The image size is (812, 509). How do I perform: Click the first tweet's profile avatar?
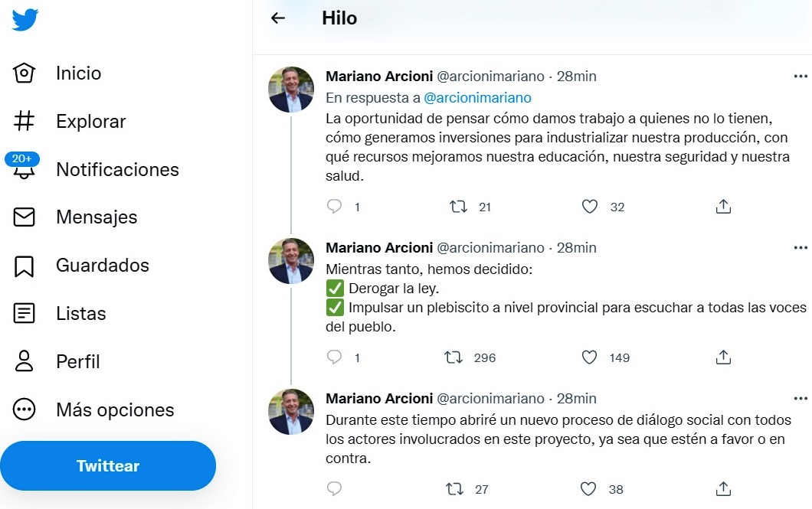[291, 90]
